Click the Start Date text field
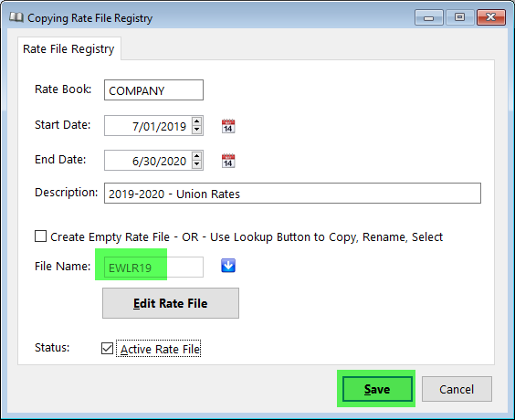 [148, 125]
